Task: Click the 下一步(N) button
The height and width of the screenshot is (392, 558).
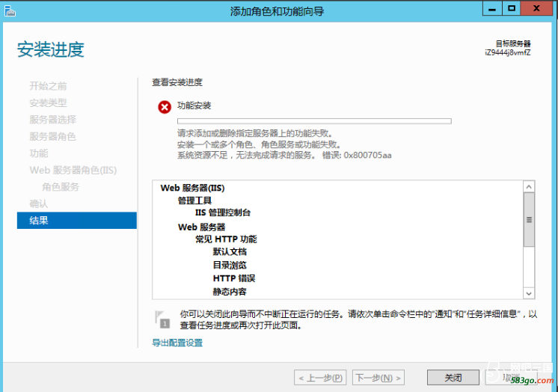Action: click(378, 377)
